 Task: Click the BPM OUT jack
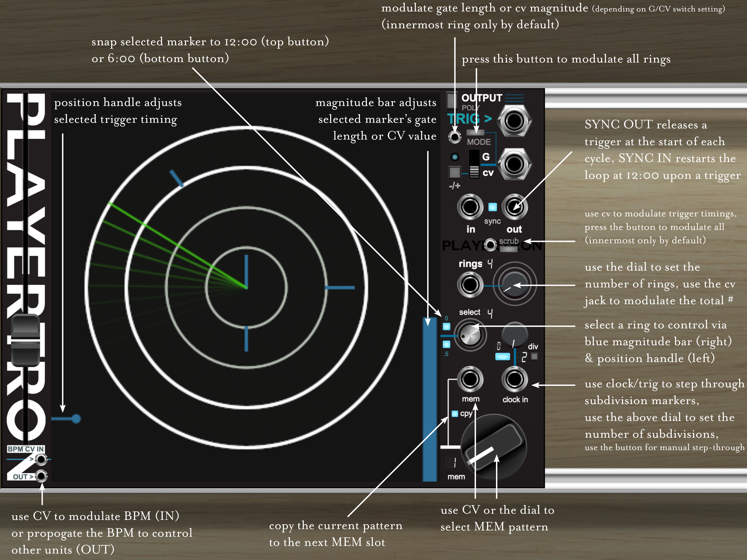tap(41, 476)
